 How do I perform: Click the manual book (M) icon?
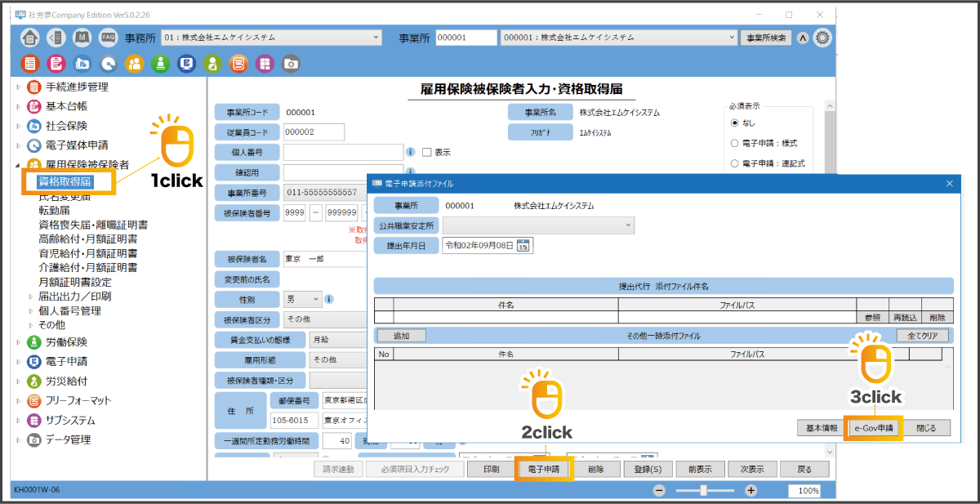click(x=82, y=38)
